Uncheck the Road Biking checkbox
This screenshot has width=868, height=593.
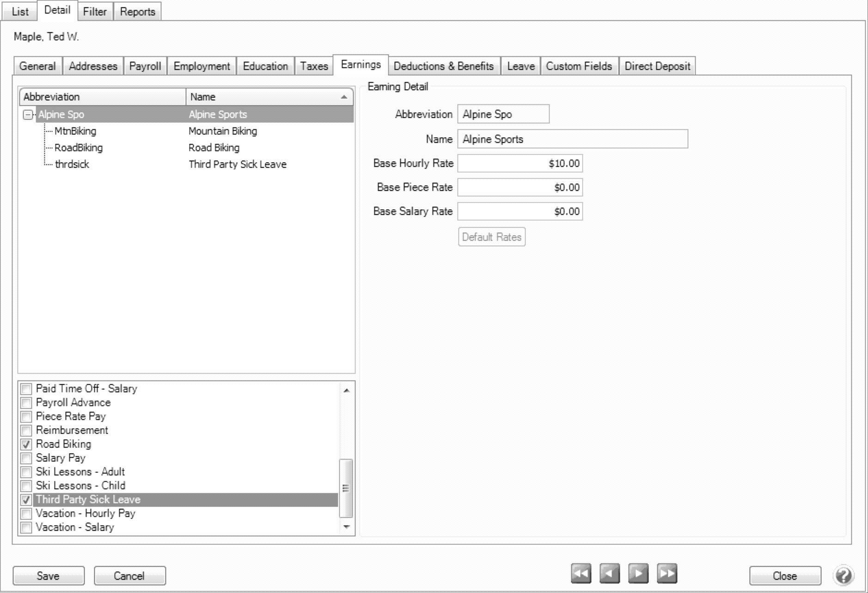(x=26, y=444)
